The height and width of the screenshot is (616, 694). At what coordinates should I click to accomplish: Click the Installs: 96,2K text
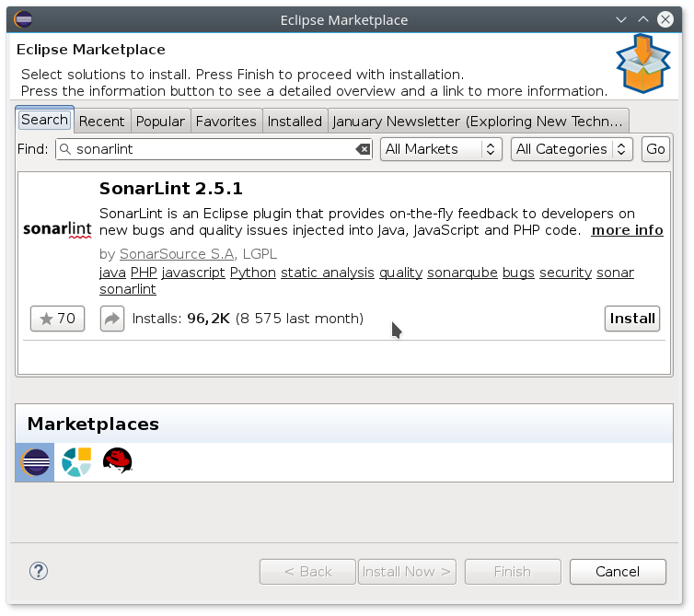tap(181, 319)
